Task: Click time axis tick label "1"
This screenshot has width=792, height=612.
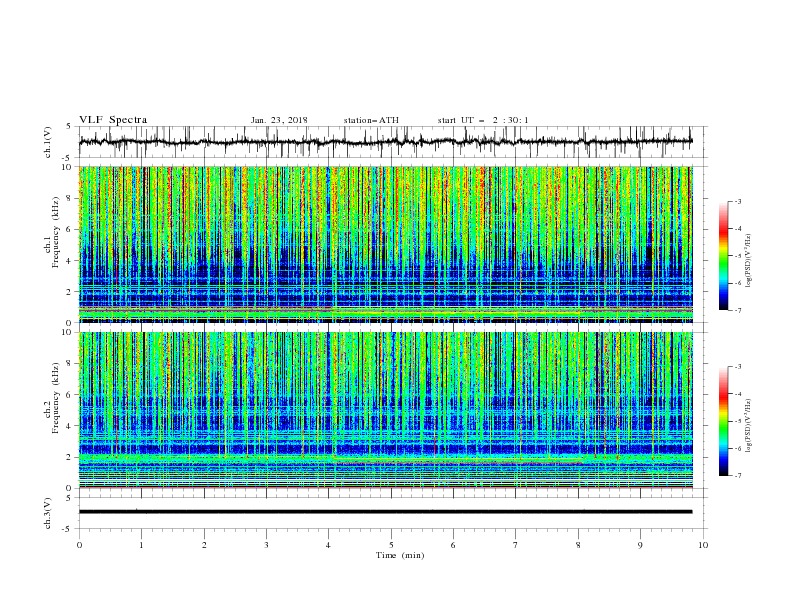Action: (x=141, y=545)
